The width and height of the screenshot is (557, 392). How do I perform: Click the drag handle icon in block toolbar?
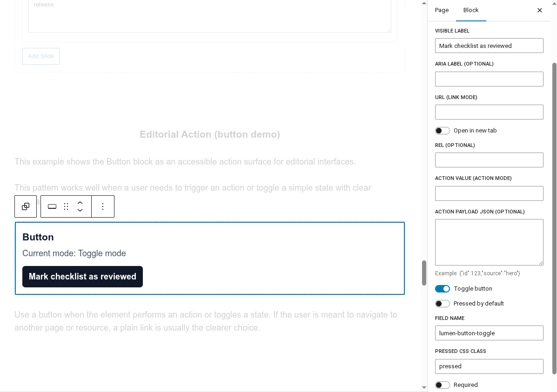(66, 206)
